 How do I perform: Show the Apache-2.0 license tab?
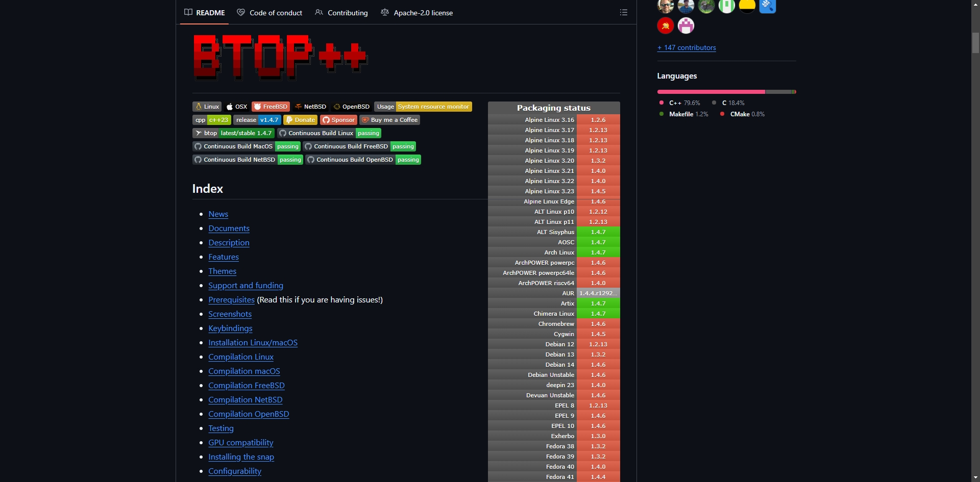click(416, 13)
